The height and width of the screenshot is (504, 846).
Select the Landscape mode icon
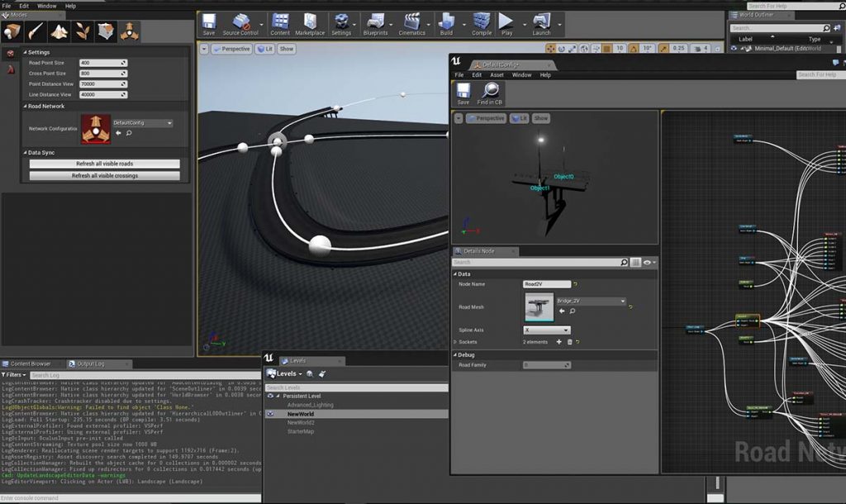[x=59, y=31]
